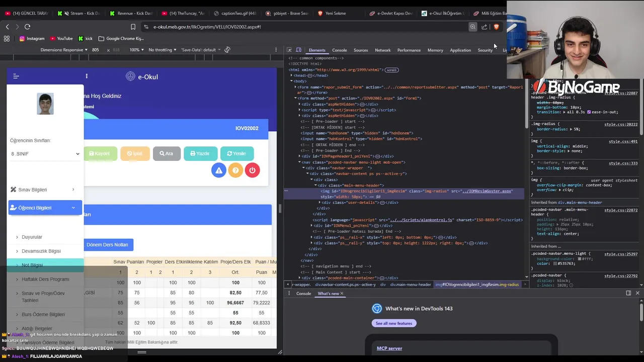Switch to the Elements tab in DevTools

click(317, 50)
